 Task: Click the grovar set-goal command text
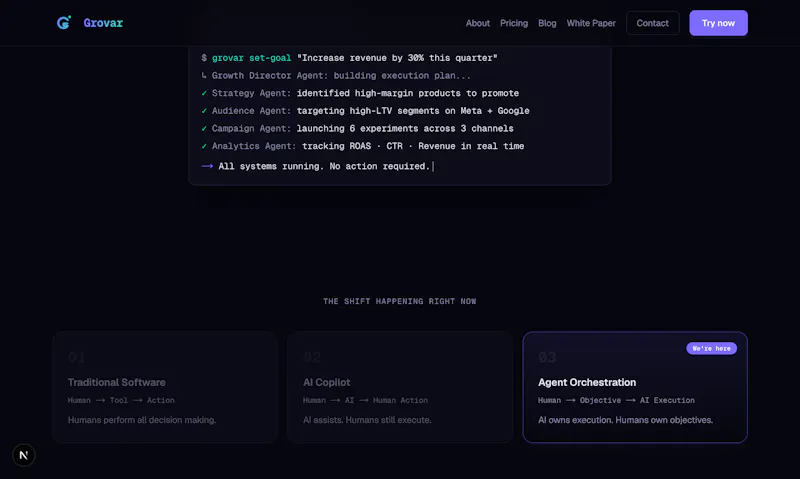(x=252, y=58)
